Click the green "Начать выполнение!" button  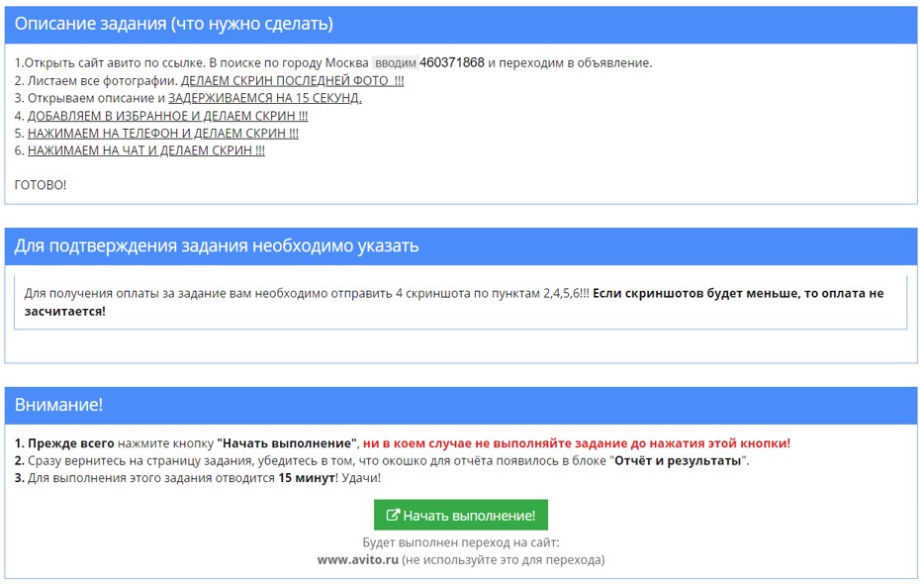[x=461, y=515]
